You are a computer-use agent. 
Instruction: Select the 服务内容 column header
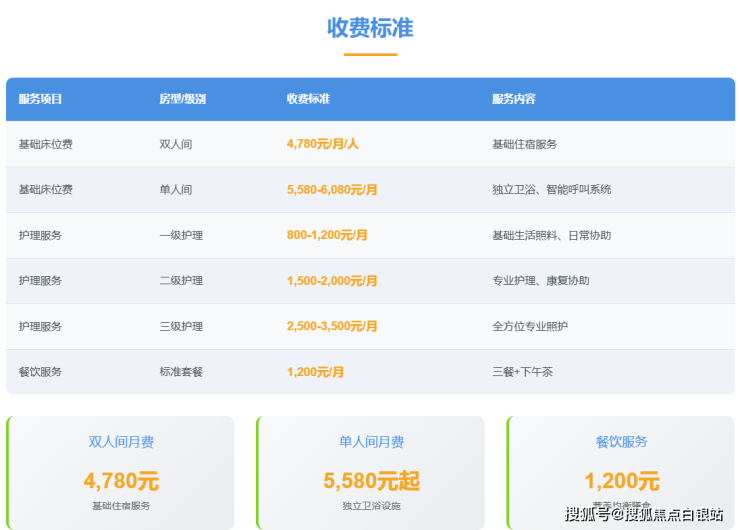pos(514,99)
